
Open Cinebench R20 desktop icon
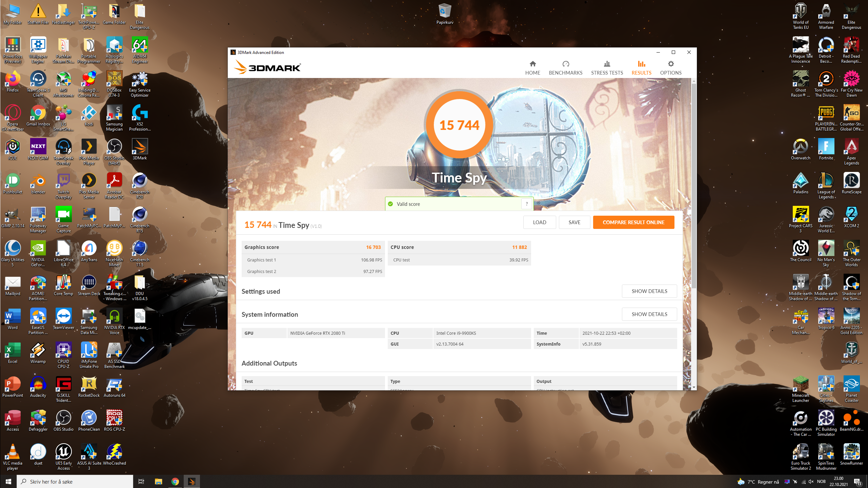click(x=140, y=186)
